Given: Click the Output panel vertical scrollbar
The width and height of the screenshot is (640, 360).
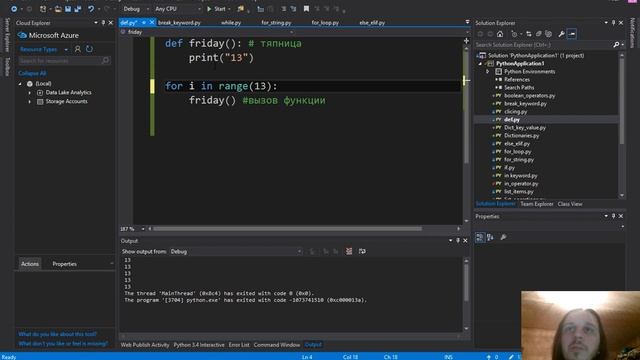Looking at the screenshot, I should (x=466, y=282).
